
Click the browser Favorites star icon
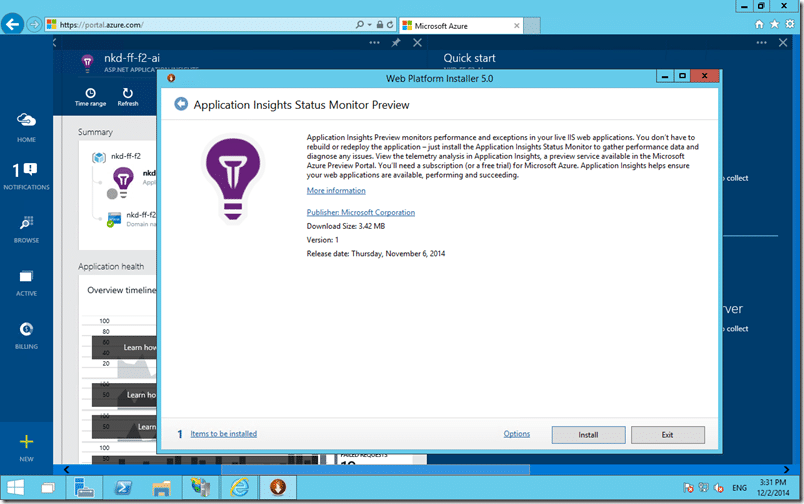[775, 24]
